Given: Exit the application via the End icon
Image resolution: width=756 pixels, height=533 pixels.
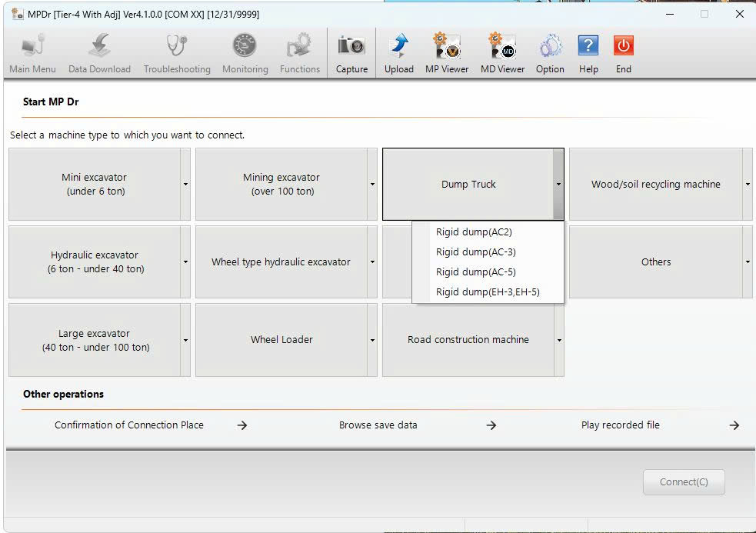Looking at the screenshot, I should coord(623,50).
